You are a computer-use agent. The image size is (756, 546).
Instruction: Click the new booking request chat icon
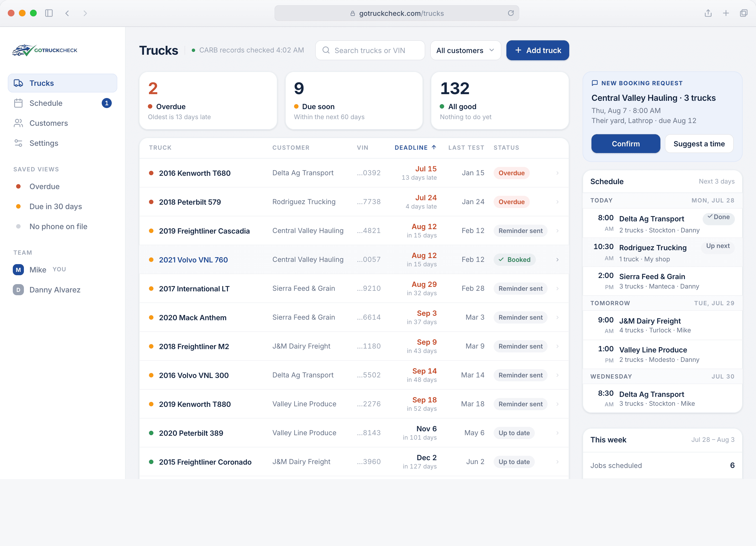(595, 83)
